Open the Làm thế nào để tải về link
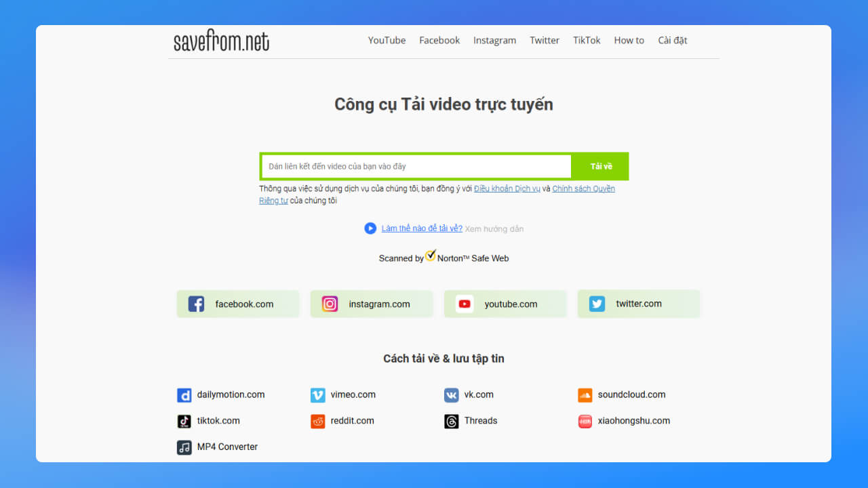 [422, 228]
